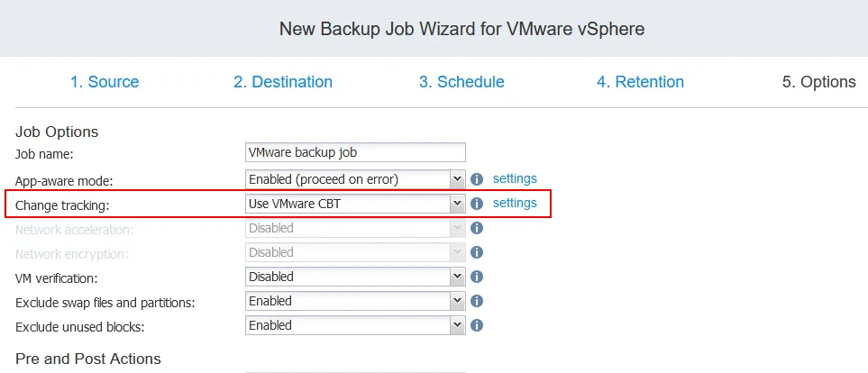Go to the 1. Source step

[105, 82]
